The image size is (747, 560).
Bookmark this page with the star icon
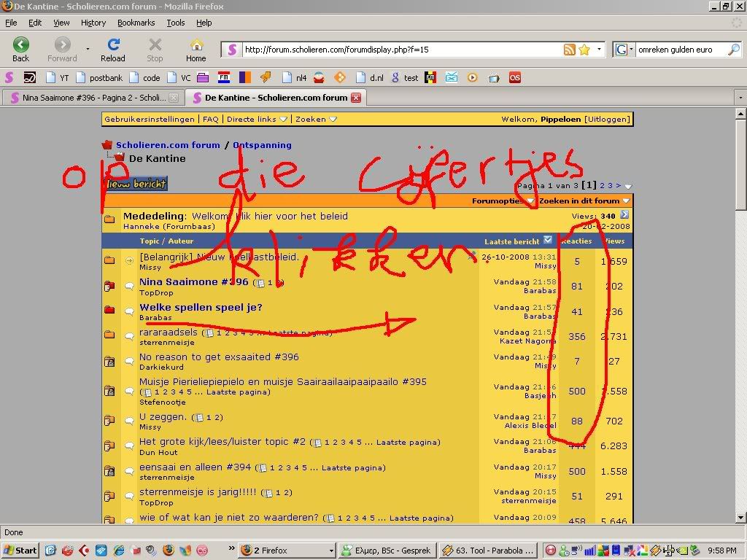584,50
